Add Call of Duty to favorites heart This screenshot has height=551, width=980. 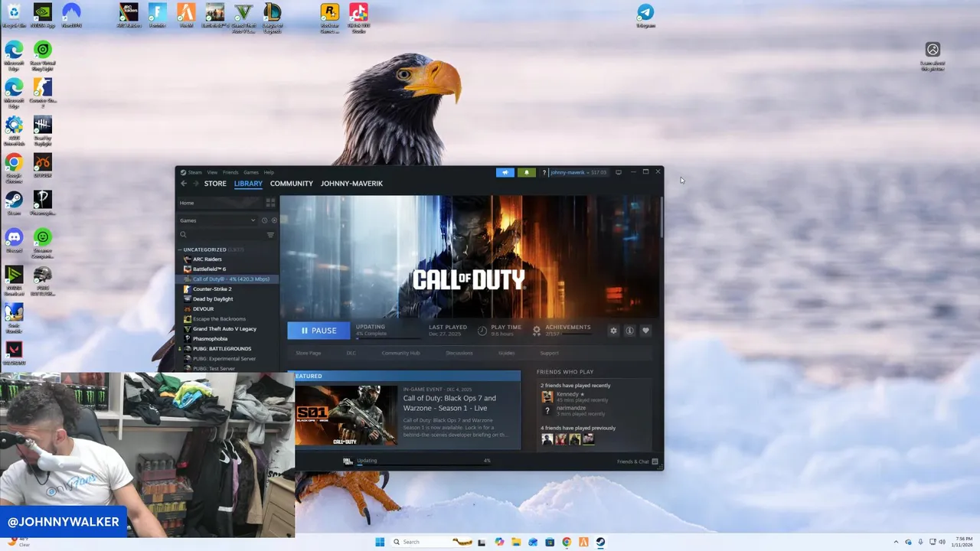click(x=645, y=331)
